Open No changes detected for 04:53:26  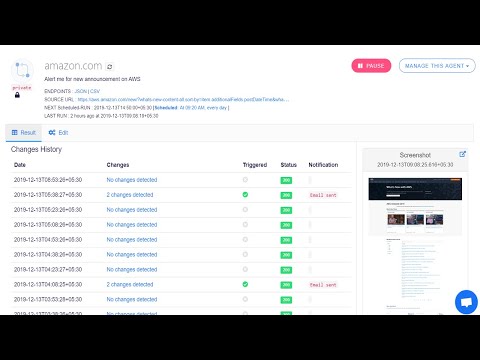[x=132, y=240]
